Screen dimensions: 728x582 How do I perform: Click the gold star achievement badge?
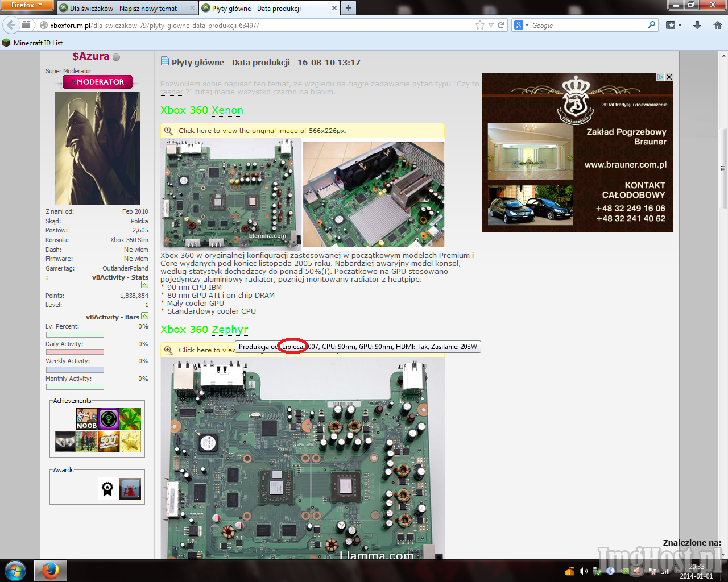point(130,442)
